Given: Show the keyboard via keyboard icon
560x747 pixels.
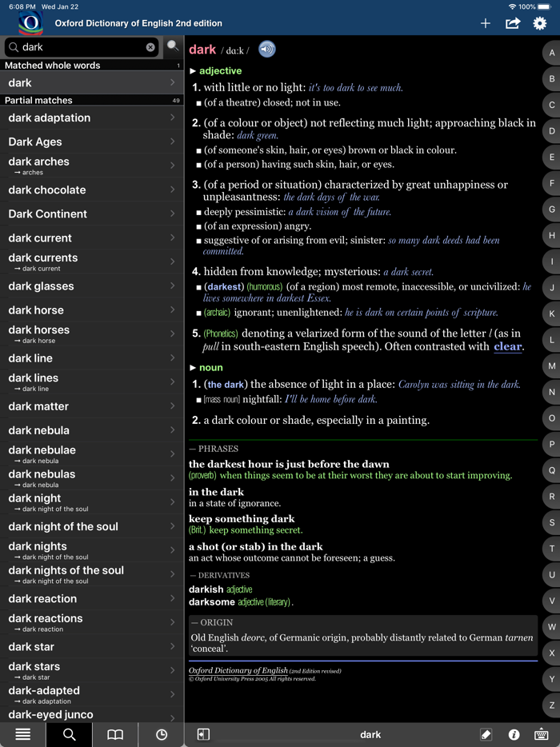Looking at the screenshot, I should pos(541,735).
